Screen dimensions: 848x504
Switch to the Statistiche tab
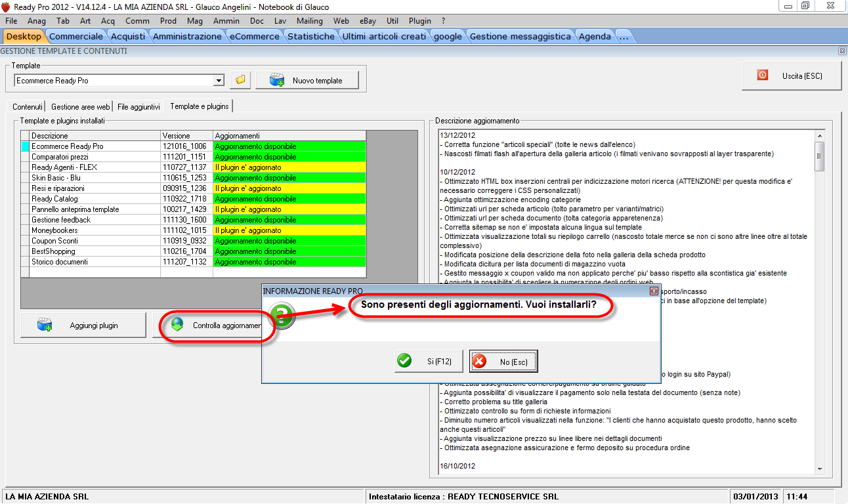311,36
